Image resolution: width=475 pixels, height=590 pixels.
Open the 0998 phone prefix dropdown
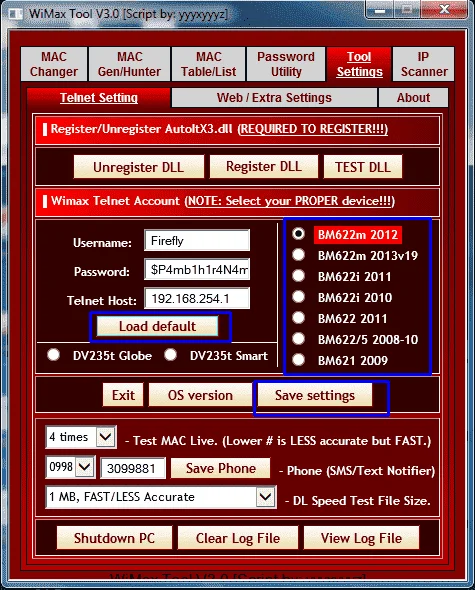click(84, 467)
